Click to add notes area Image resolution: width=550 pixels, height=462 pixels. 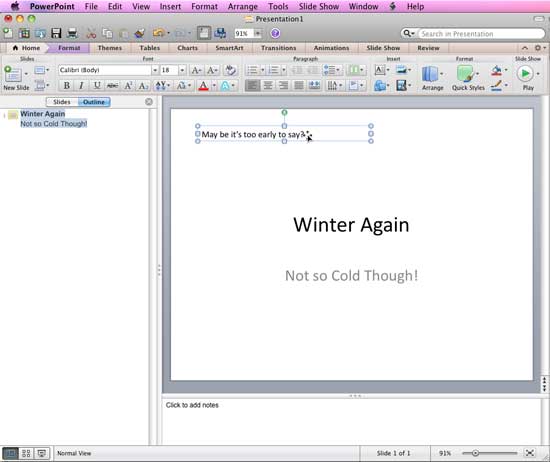(351, 422)
